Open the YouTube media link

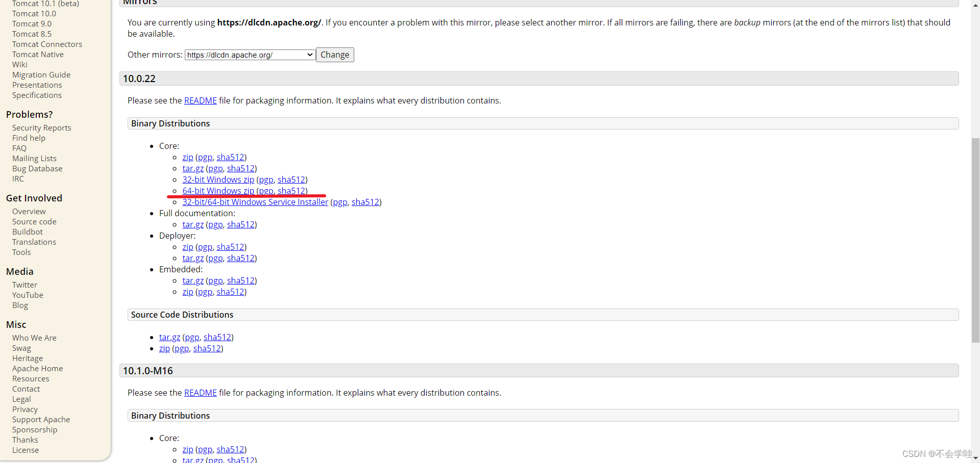[x=28, y=295]
